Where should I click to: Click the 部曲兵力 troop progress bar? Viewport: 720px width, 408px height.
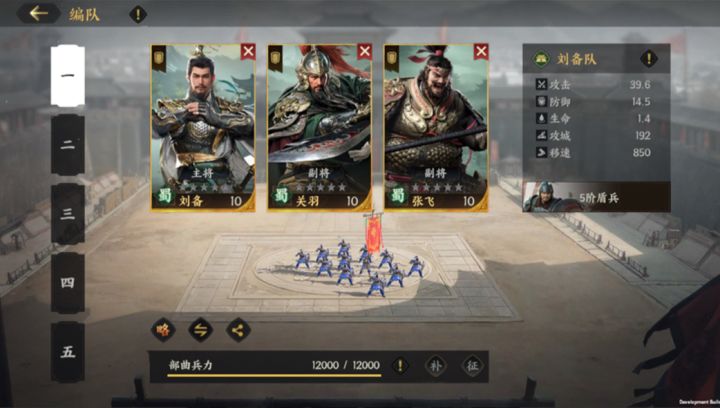[x=274, y=376]
